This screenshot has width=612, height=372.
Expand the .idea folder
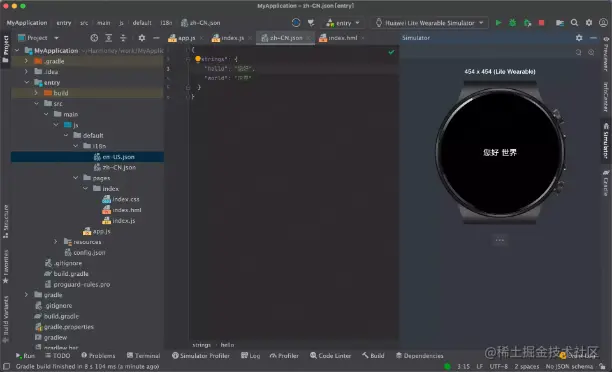click(26, 72)
